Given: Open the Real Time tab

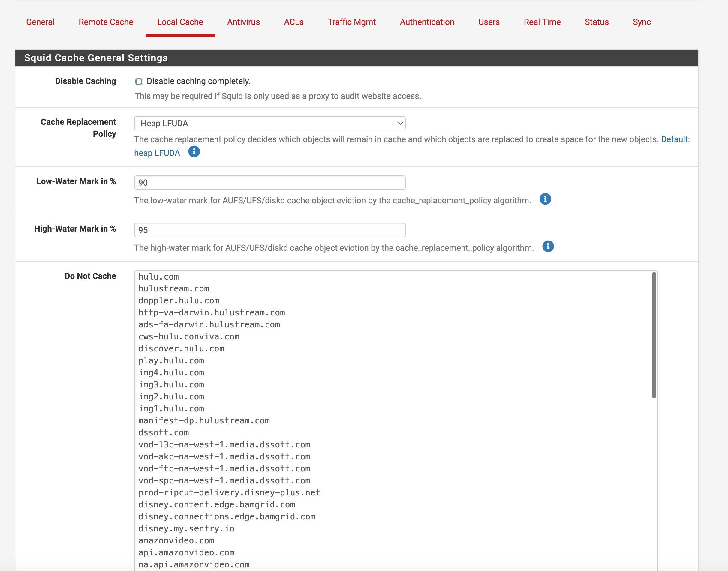Looking at the screenshot, I should [x=542, y=22].
